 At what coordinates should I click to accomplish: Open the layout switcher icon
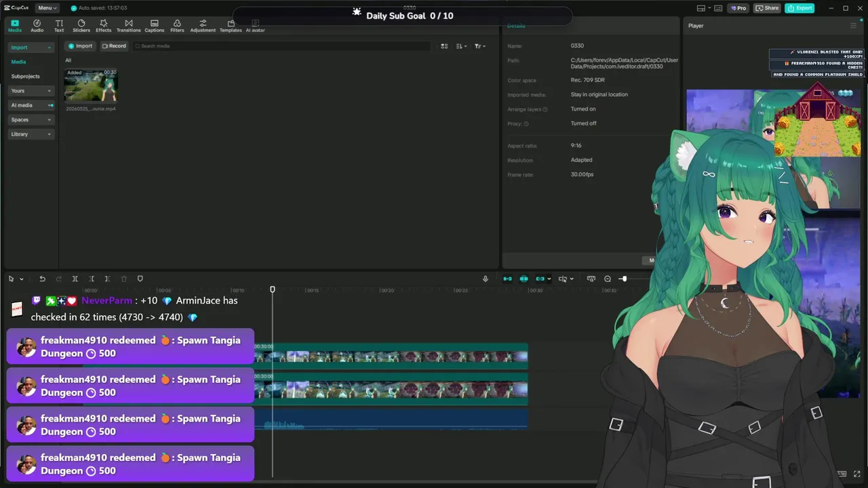click(701, 8)
